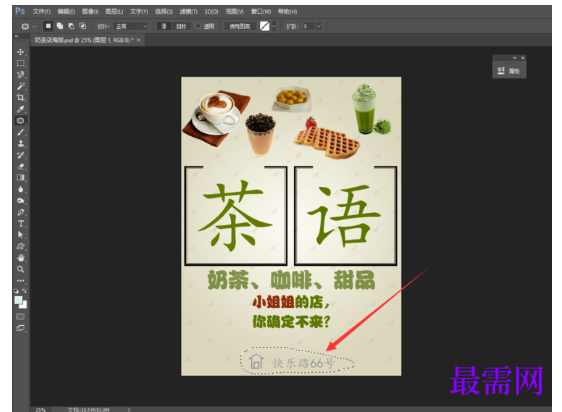The width and height of the screenshot is (562, 412).
Task: Open the 窗口 (Window) menu
Action: [261, 11]
